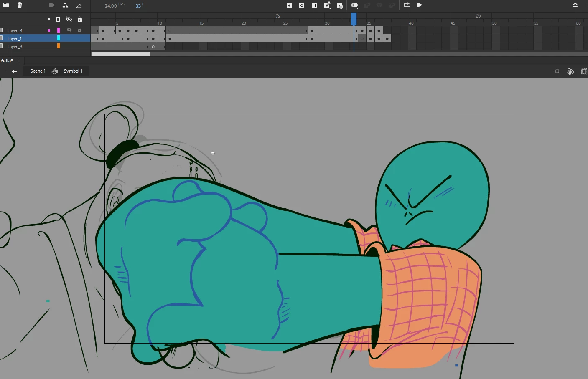Delete the selected layer with trash icon

20,5
